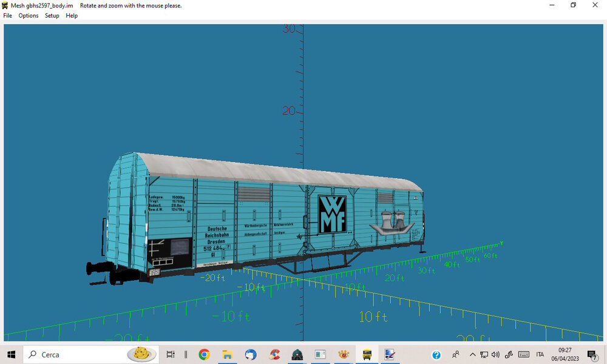Restore down the mesh viewer window
Screen dimensions: 607x364
click(x=574, y=5)
